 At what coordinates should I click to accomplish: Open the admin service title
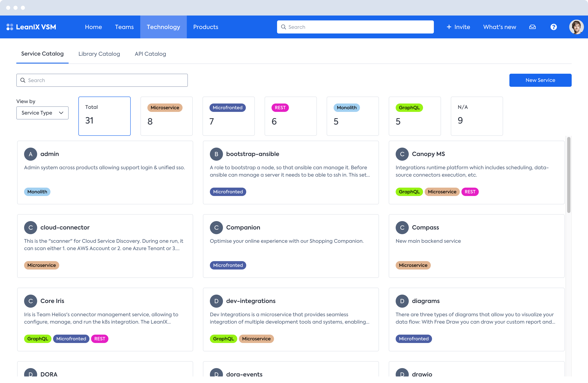50,154
